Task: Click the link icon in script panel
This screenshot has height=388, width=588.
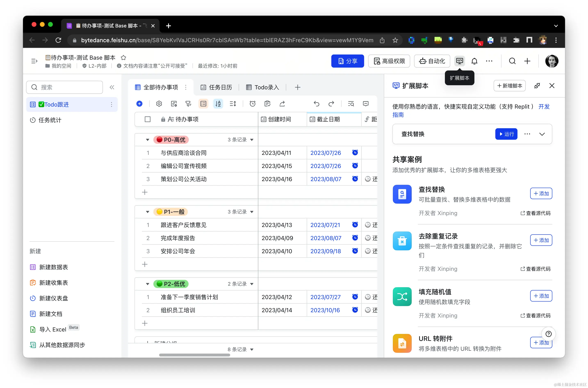Action: (537, 86)
